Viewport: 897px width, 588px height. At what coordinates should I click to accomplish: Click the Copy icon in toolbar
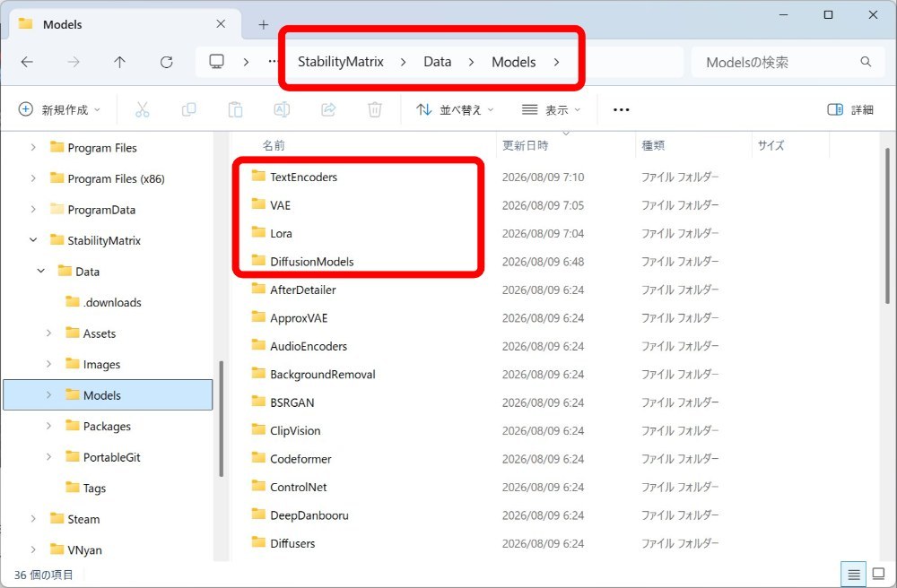click(188, 109)
